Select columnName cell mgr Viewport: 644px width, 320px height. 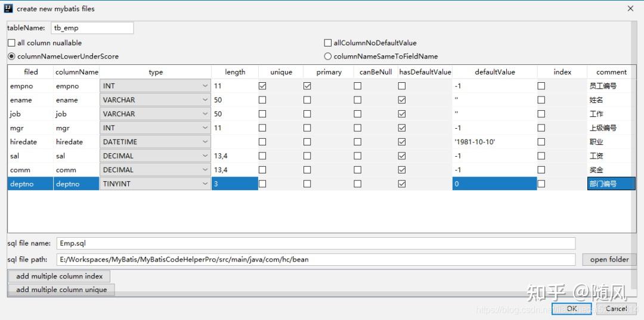click(76, 128)
